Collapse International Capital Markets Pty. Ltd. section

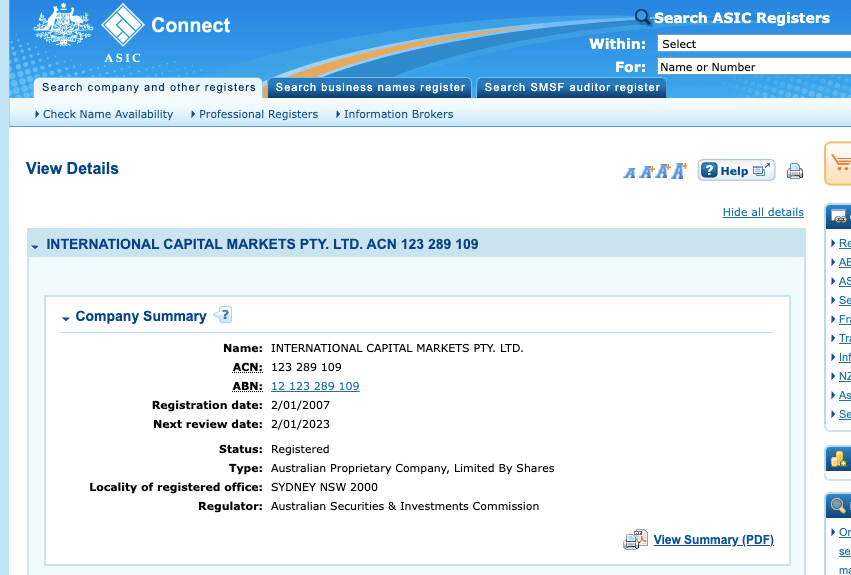(35, 247)
